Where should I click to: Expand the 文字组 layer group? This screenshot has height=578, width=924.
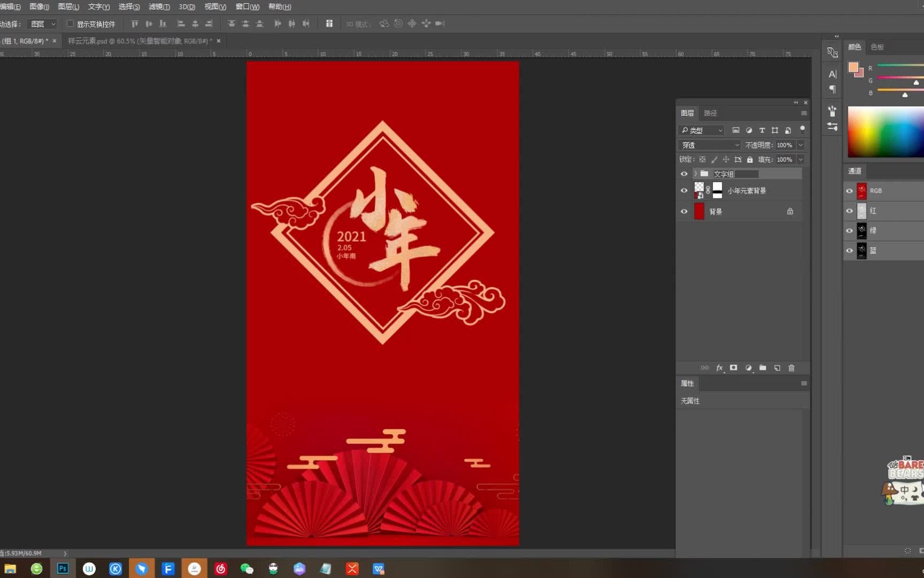695,174
